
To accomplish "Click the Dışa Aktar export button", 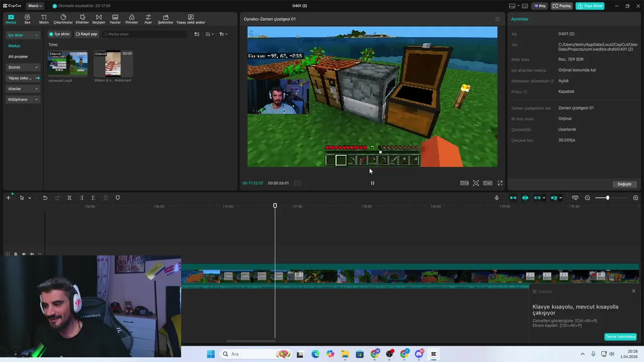I will point(590,6).
